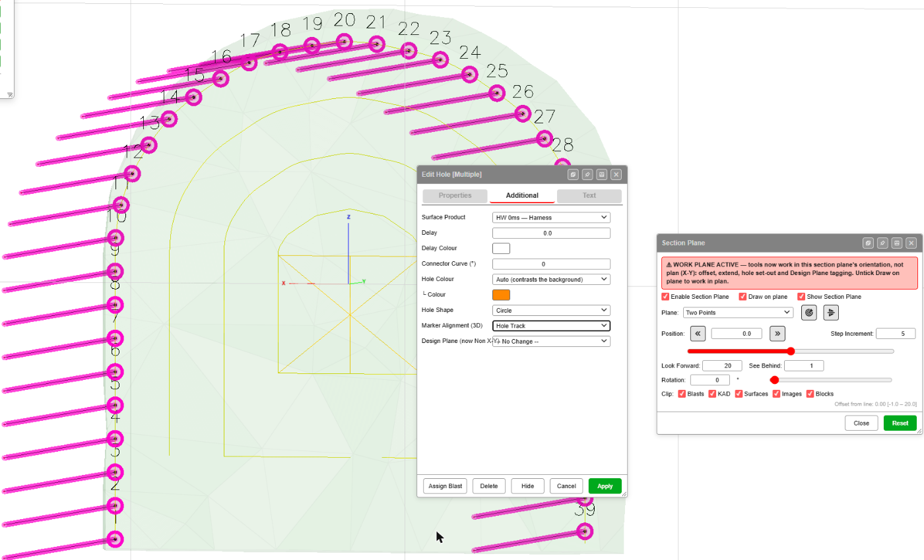The height and width of the screenshot is (560, 924).
Task: Click the flip plane icon beside Plane dropdown
Action: tap(831, 313)
